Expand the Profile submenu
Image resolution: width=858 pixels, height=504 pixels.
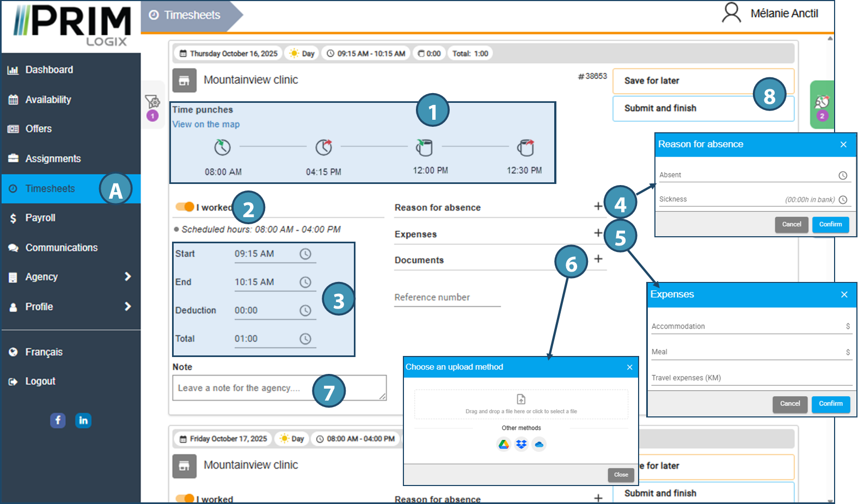pos(127,306)
